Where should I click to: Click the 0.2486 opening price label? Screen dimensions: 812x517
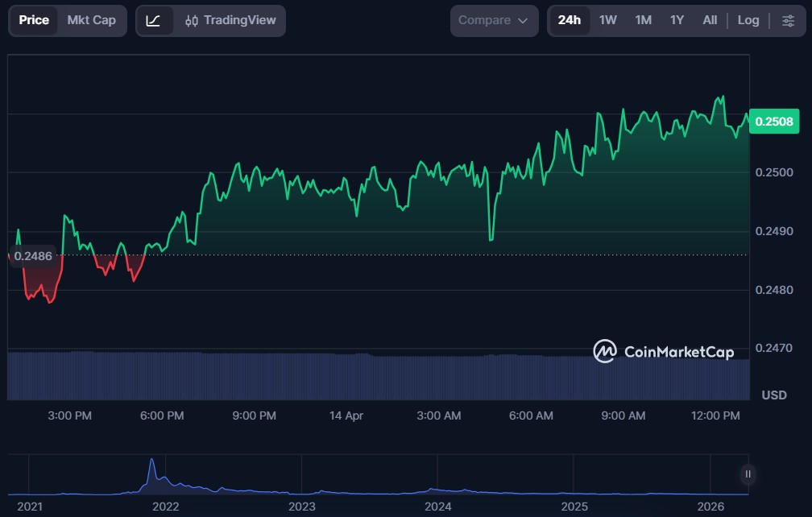pos(33,255)
